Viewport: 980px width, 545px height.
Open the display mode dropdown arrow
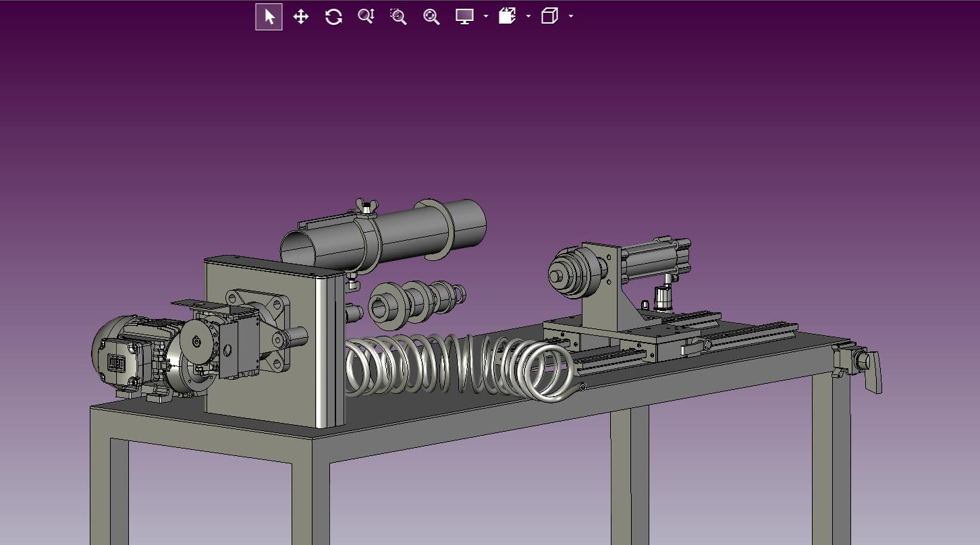[486, 17]
